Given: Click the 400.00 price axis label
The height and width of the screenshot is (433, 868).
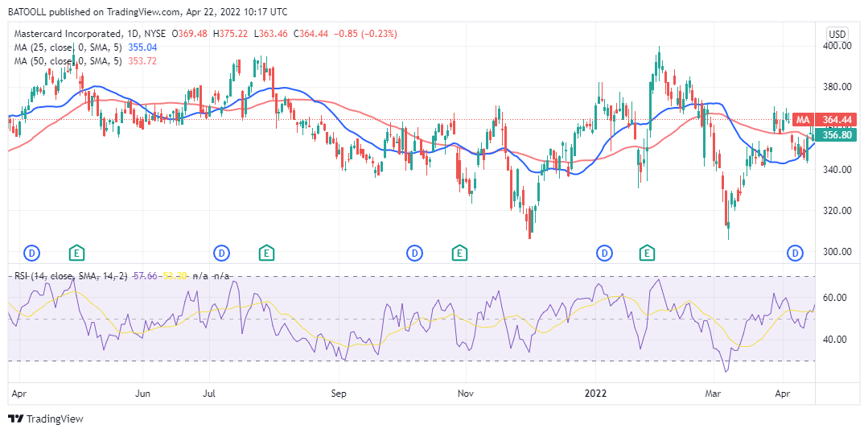Looking at the screenshot, I should tap(835, 46).
